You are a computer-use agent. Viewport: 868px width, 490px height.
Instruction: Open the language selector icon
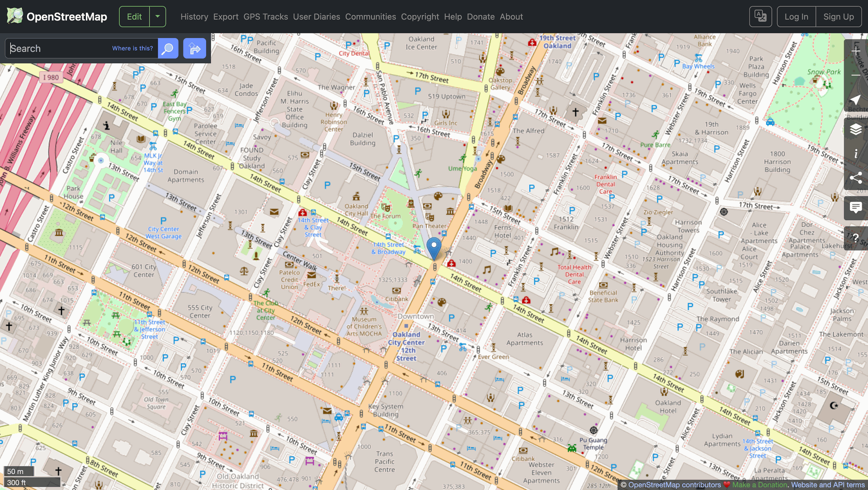760,17
